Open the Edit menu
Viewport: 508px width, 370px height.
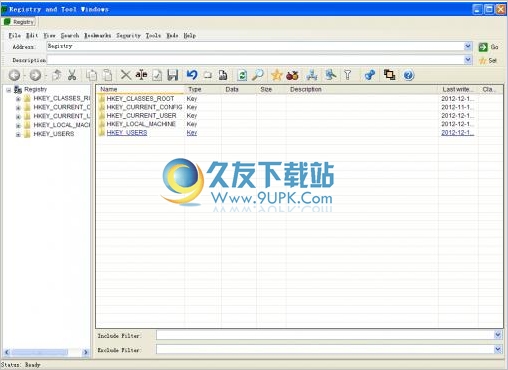click(32, 35)
